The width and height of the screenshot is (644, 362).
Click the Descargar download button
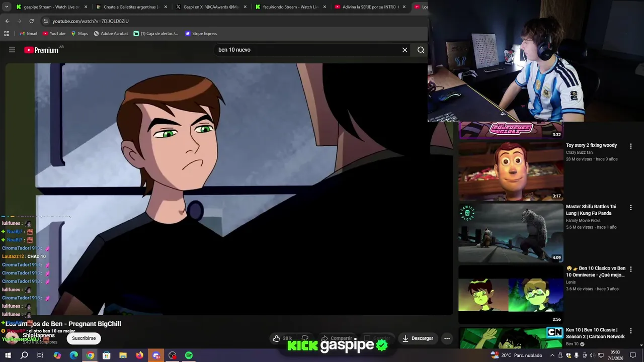click(418, 338)
